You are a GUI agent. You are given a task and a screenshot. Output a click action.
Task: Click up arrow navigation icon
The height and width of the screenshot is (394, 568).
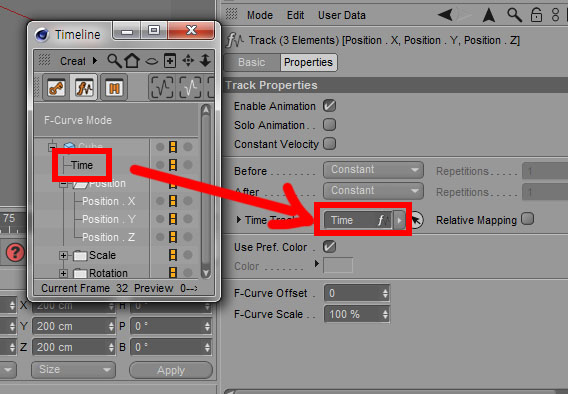489,15
